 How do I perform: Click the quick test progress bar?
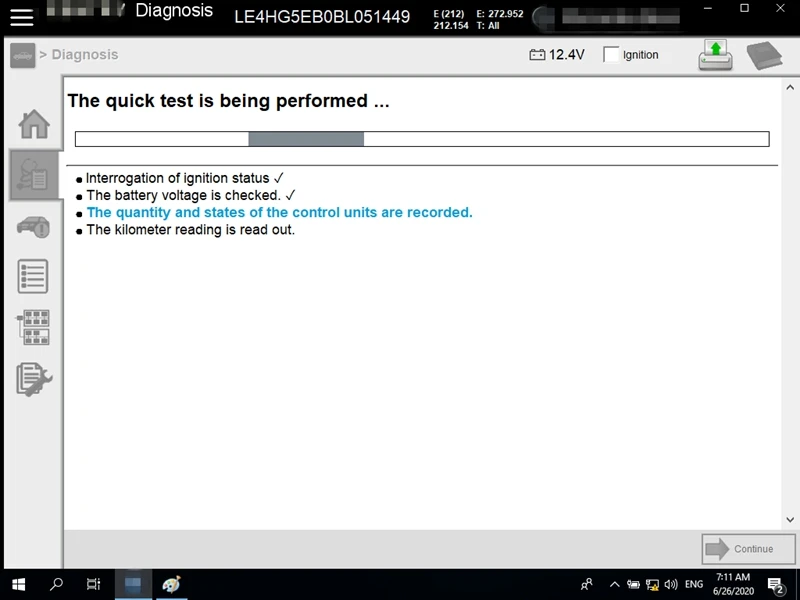[422, 139]
